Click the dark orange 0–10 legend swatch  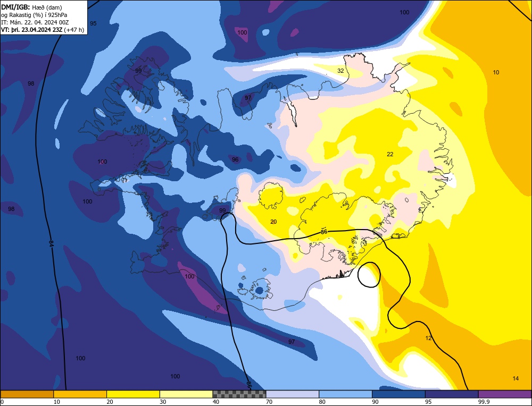tap(27, 394)
